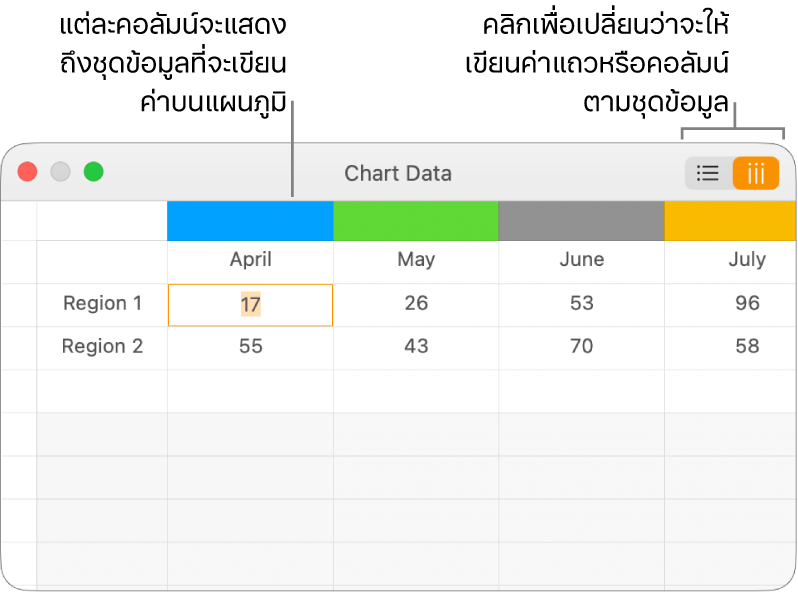Select the May column header cell

(x=416, y=260)
